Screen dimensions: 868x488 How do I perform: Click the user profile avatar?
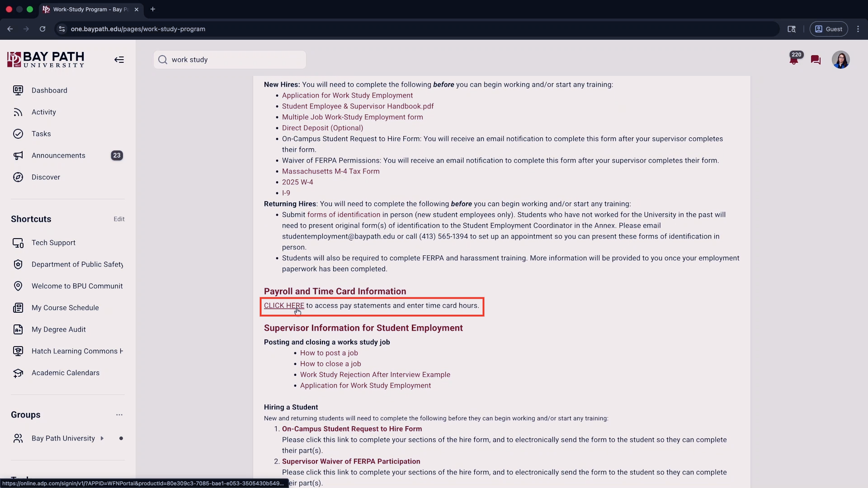click(840, 60)
